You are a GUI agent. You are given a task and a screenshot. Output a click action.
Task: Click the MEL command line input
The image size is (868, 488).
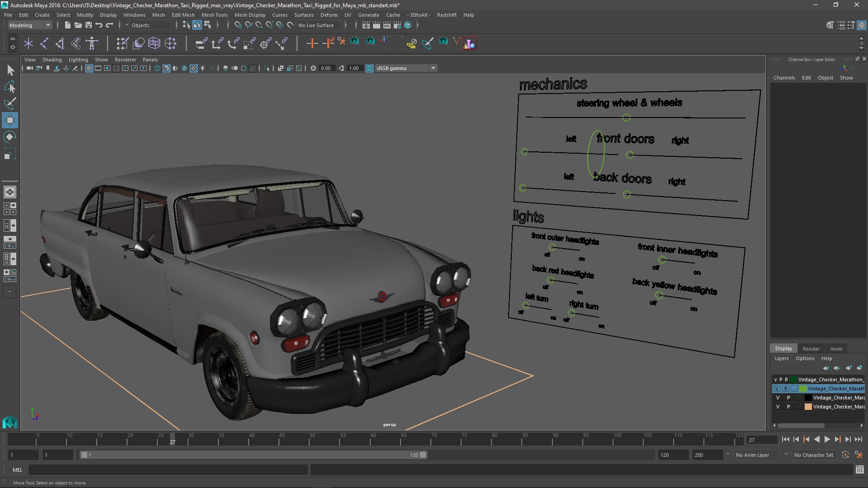pyautogui.click(x=168, y=470)
